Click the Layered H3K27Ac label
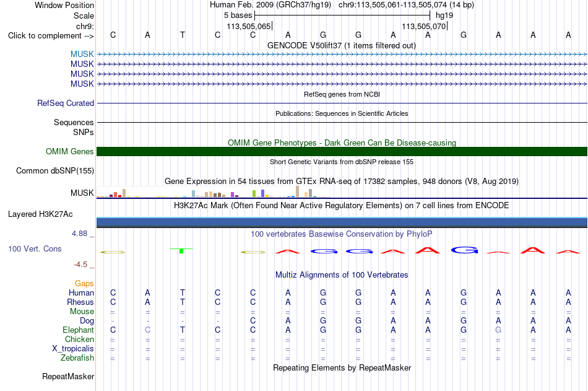This screenshot has height=391, width=588. pos(40,214)
